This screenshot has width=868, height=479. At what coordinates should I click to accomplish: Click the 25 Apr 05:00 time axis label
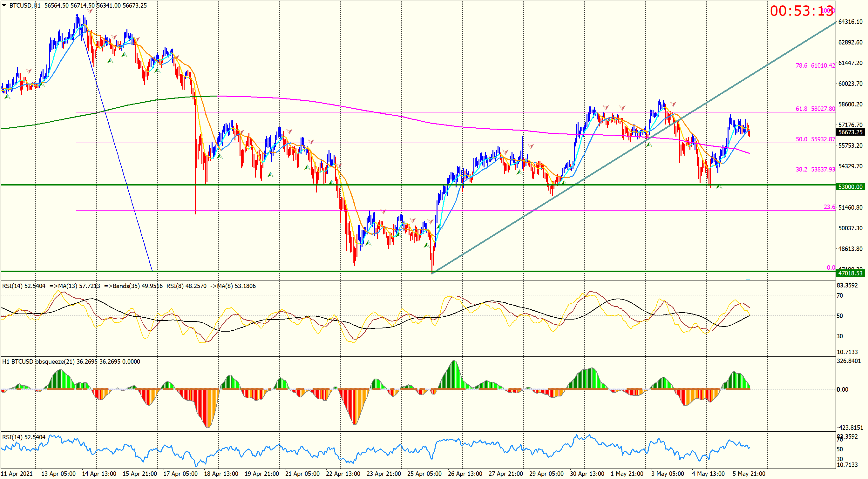coord(424,474)
